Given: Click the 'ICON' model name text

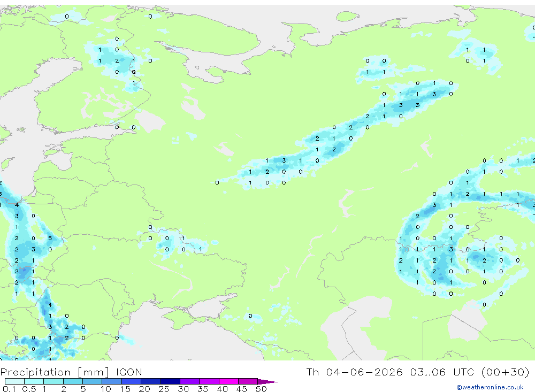Looking at the screenshot, I should point(129,372).
